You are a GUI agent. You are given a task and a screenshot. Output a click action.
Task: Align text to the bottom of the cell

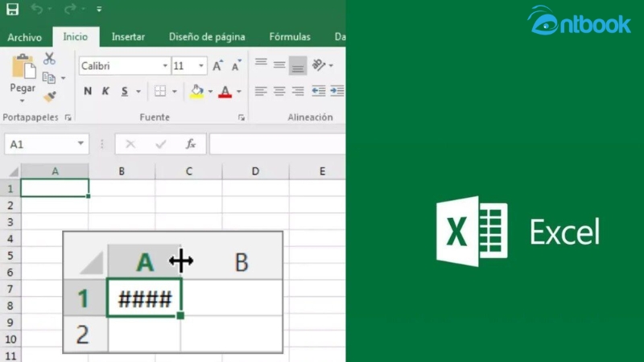298,65
